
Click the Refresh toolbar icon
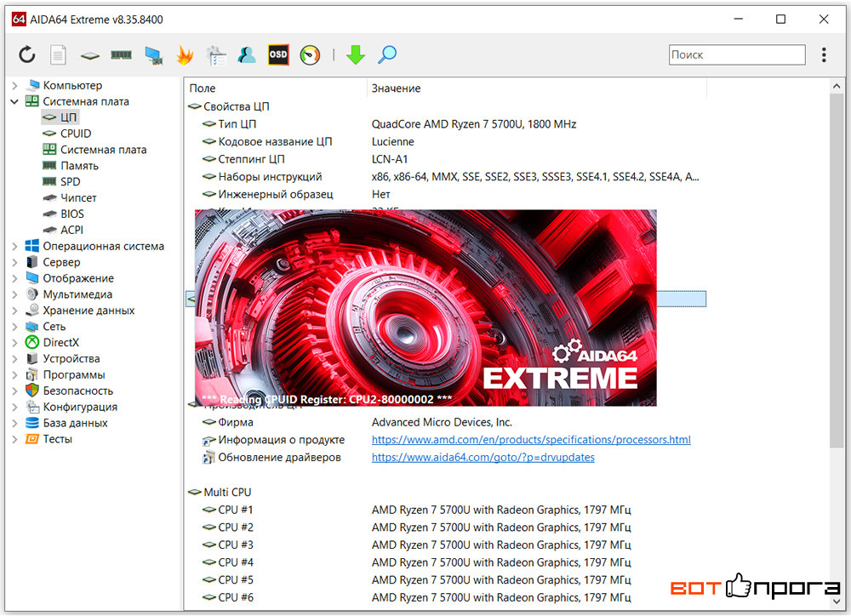coord(26,54)
